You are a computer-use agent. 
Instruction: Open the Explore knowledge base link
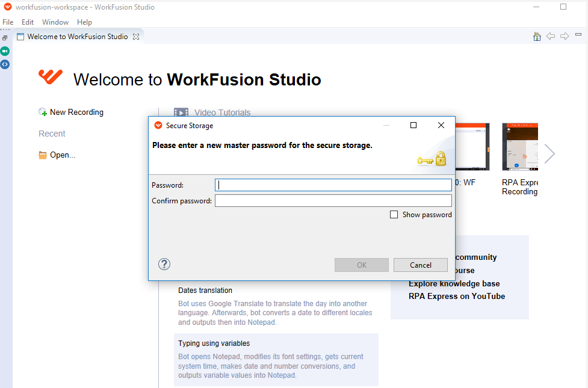pyautogui.click(x=454, y=283)
